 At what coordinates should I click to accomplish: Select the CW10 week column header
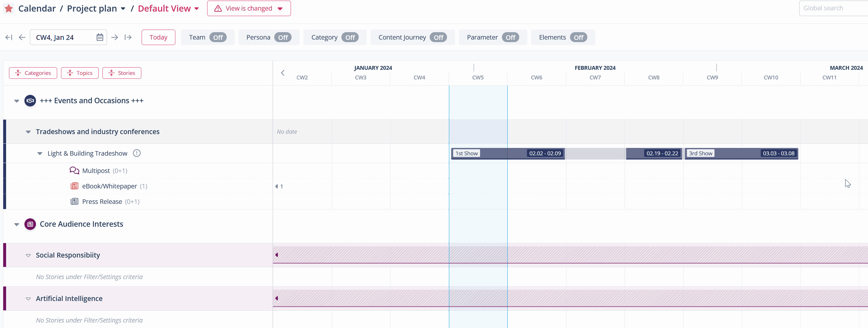click(x=771, y=77)
